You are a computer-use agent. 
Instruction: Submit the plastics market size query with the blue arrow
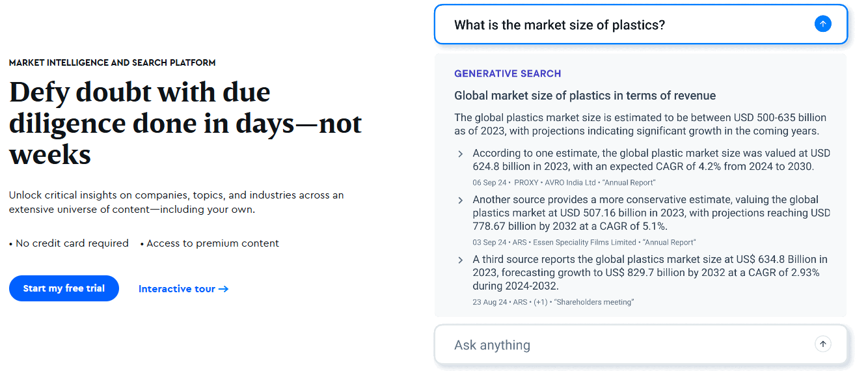click(822, 24)
